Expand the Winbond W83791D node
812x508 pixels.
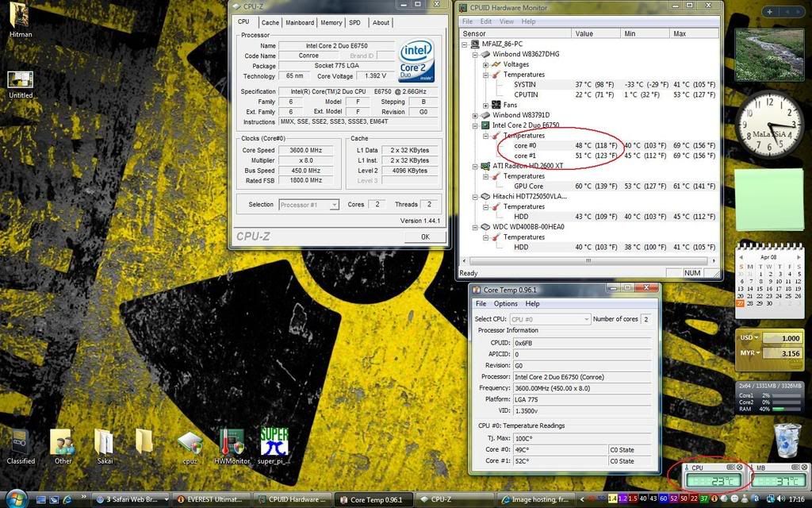click(x=475, y=115)
